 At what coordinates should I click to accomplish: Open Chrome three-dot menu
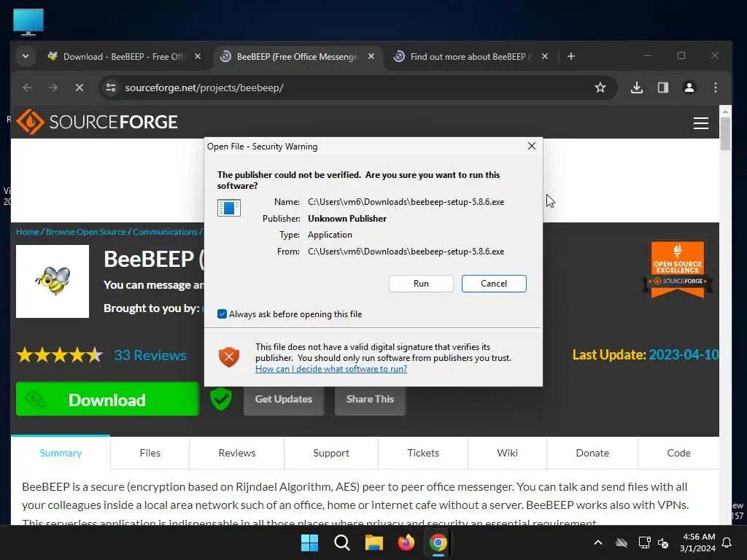pyautogui.click(x=715, y=87)
